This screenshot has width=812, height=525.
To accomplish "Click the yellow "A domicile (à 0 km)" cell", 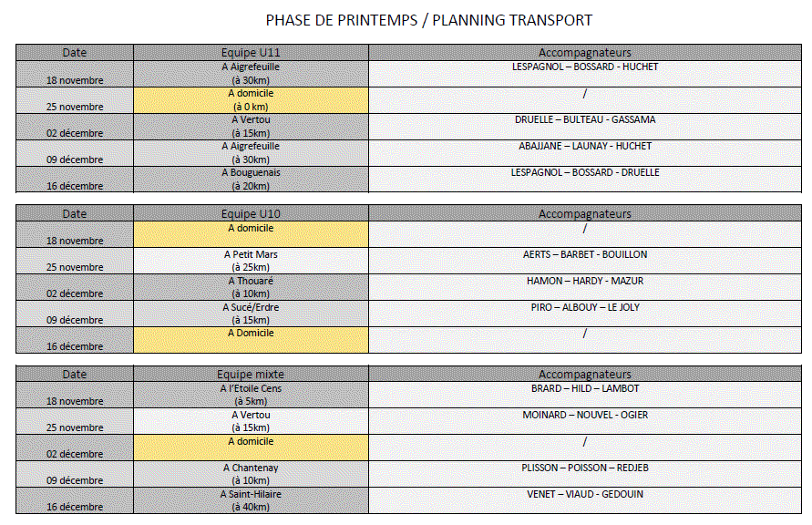I will (251, 100).
